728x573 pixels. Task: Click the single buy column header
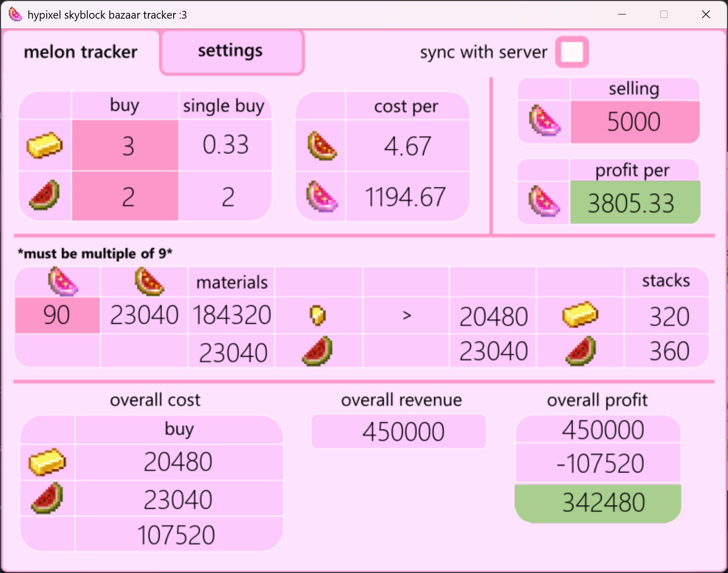224,106
